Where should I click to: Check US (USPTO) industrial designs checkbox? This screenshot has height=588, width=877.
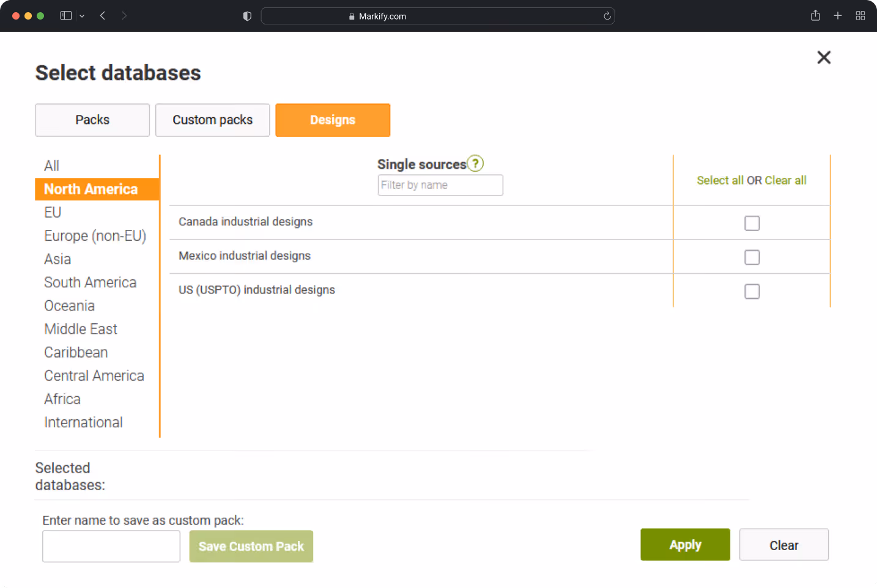(x=752, y=292)
